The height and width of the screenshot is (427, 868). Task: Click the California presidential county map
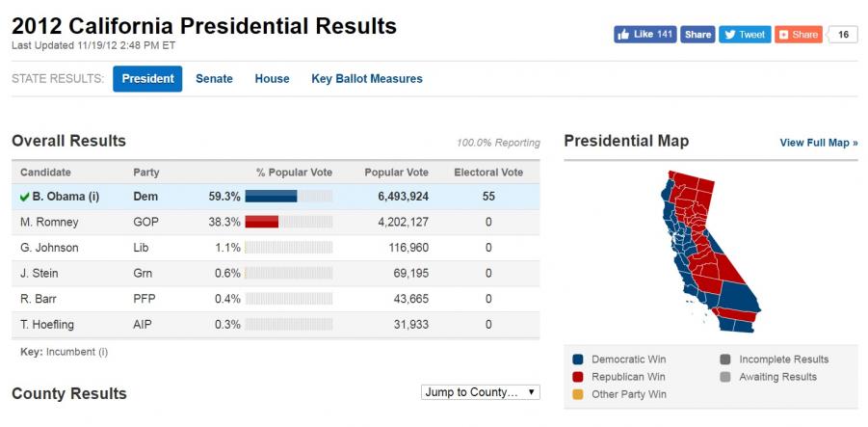(x=711, y=252)
